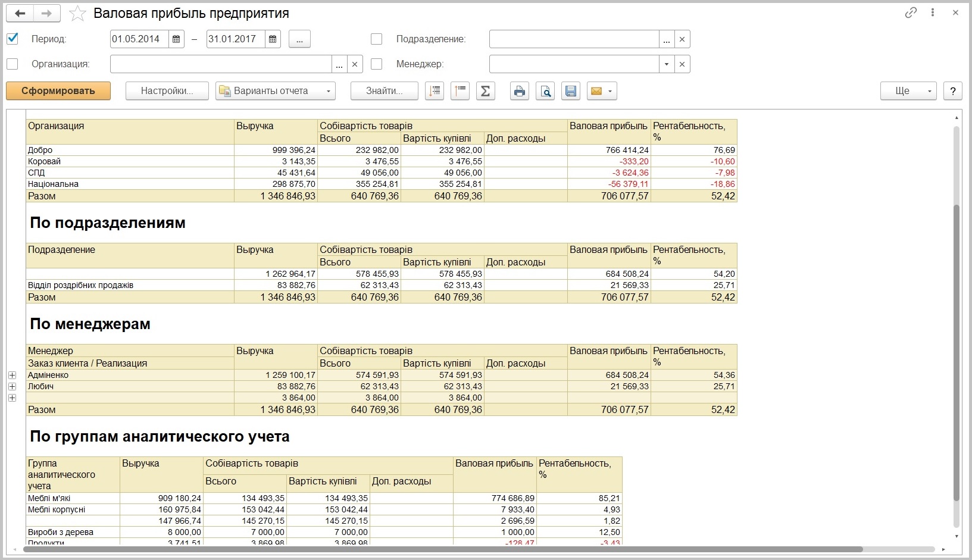
Task: Click the vertical scrollbar thumb
Action: [x=957, y=352]
